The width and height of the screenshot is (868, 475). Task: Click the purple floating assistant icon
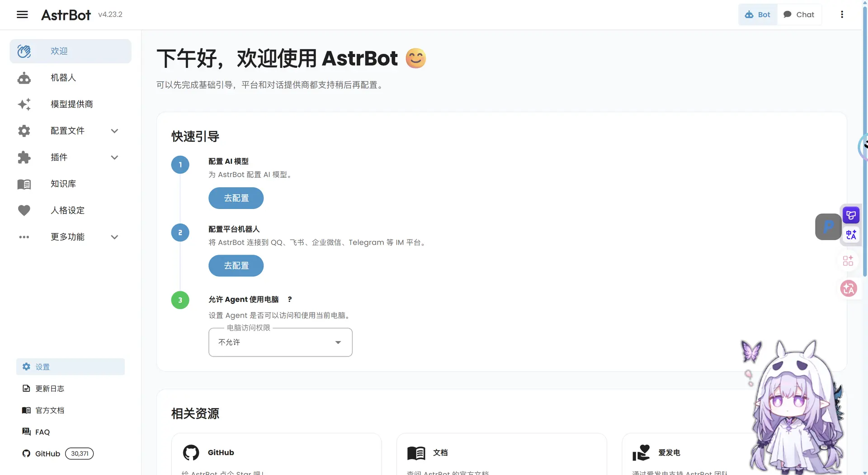(851, 215)
